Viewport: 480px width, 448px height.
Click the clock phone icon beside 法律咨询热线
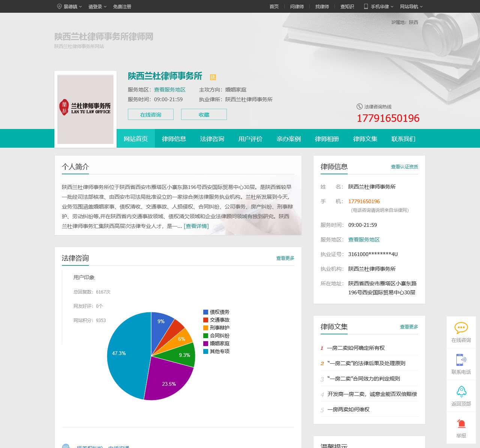[359, 106]
